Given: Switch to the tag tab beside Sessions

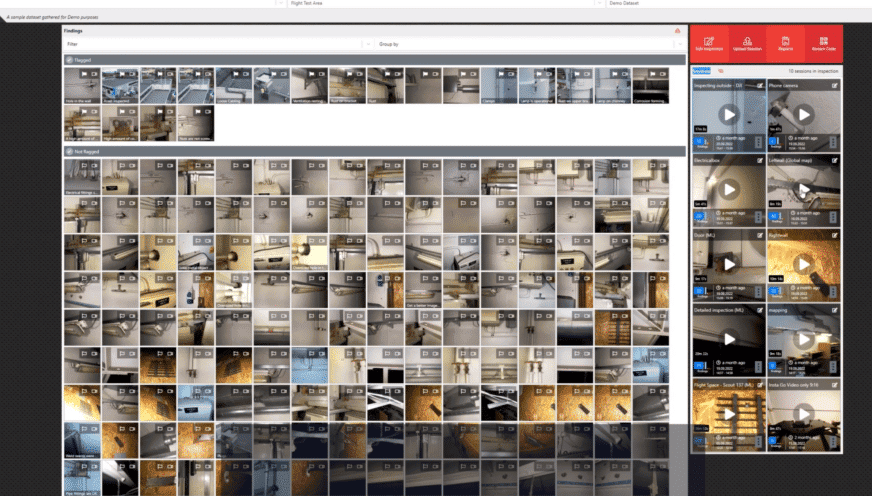Looking at the screenshot, I should coord(721,71).
